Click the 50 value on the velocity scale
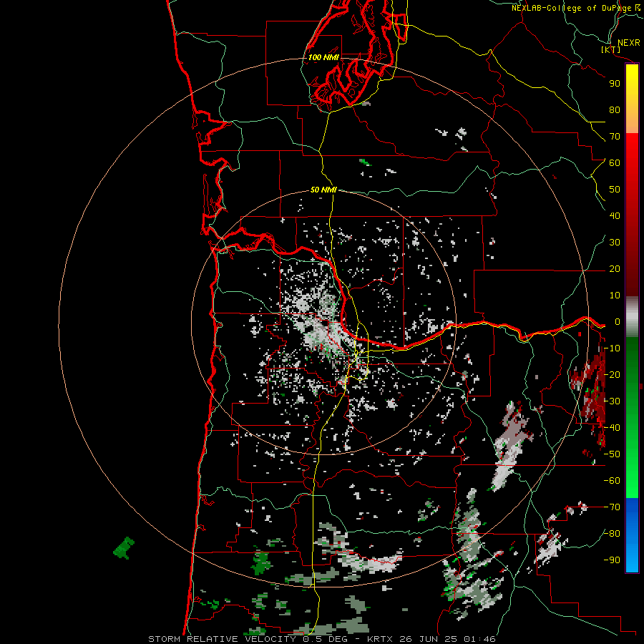 coord(615,190)
